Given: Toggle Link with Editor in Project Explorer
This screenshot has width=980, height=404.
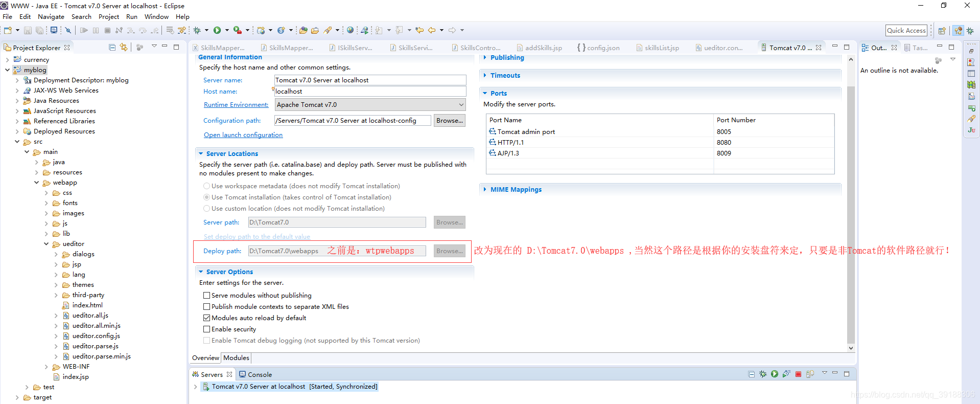Looking at the screenshot, I should [124, 47].
